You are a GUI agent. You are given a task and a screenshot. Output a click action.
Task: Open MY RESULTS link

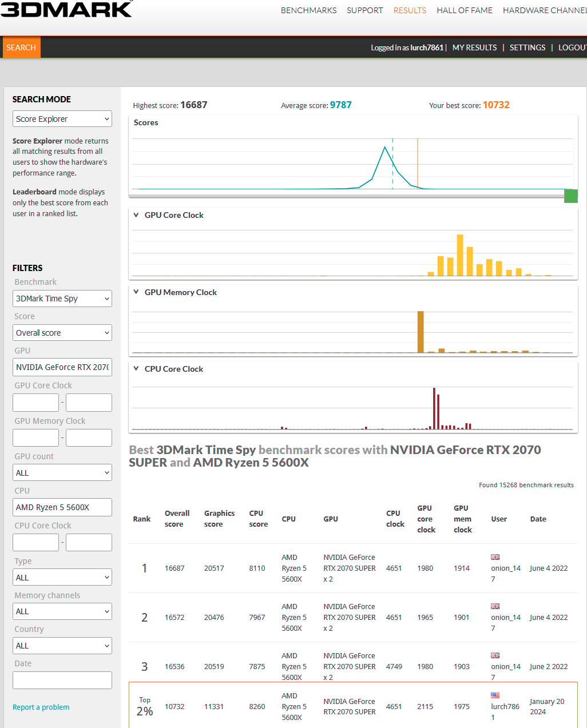(x=474, y=47)
